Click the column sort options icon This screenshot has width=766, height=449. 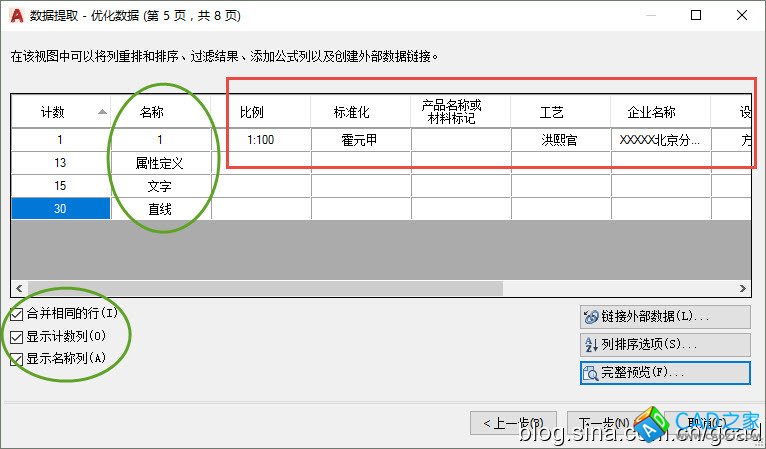pyautogui.click(x=590, y=345)
